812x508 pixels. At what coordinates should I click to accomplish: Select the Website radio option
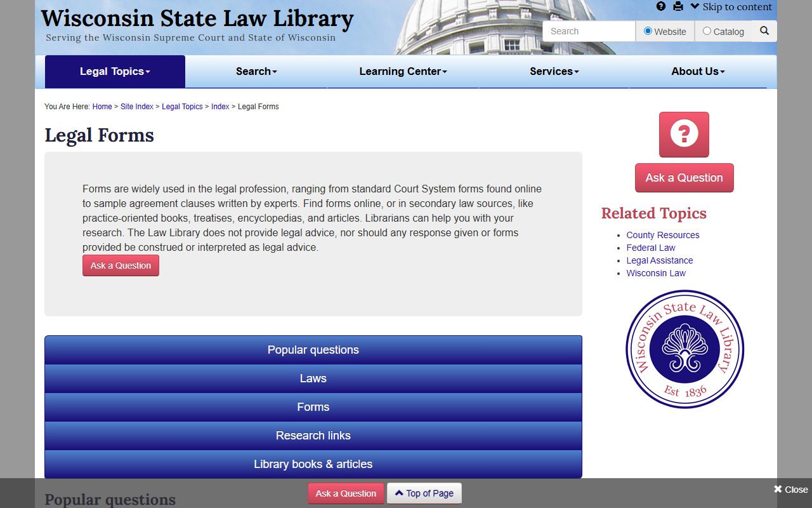[x=648, y=31]
